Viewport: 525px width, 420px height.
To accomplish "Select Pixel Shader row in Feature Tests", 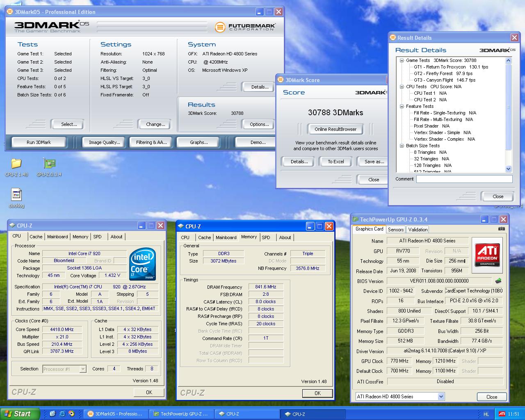I will point(431,126).
